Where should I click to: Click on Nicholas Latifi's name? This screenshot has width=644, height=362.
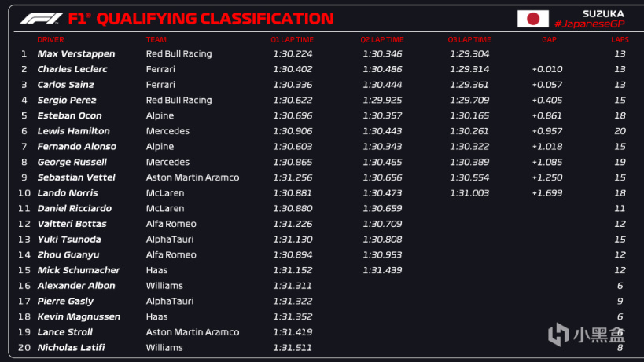point(72,347)
